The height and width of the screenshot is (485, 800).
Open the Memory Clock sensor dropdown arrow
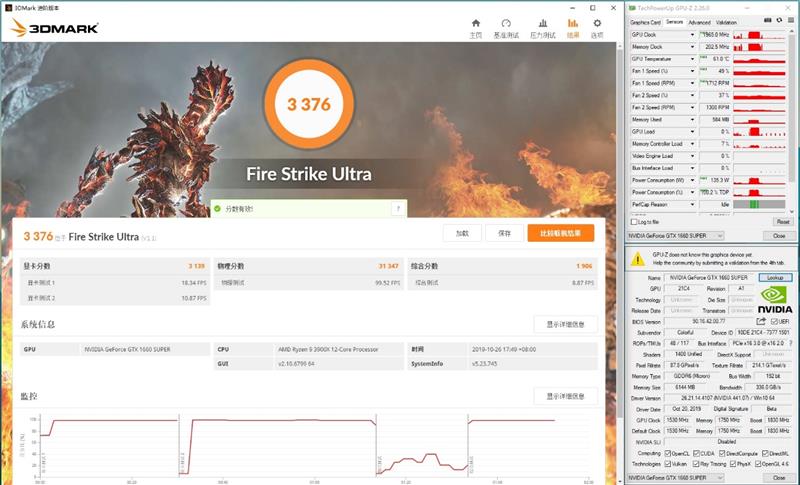692,47
